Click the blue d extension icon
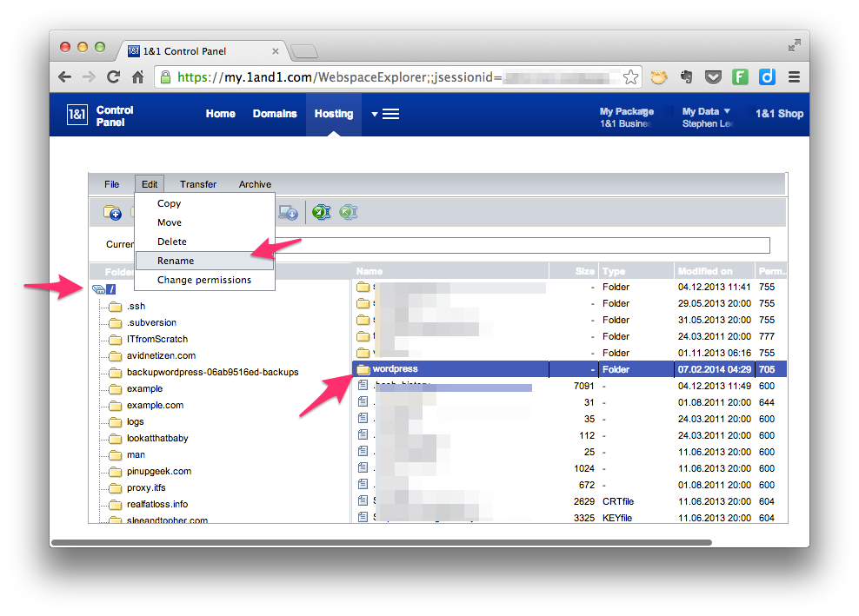Image resolution: width=859 pixels, height=616 pixels. (767, 77)
